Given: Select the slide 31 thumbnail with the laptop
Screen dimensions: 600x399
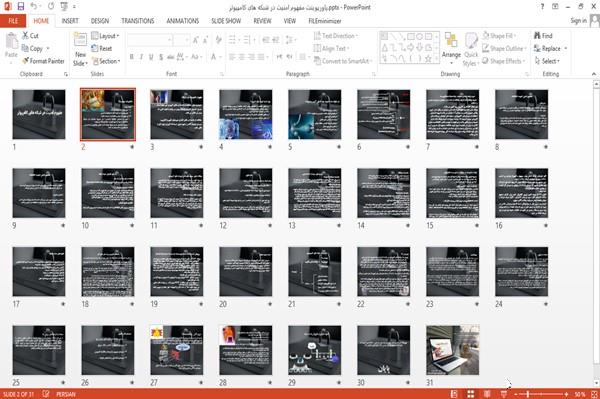Looking at the screenshot, I should click(453, 350).
